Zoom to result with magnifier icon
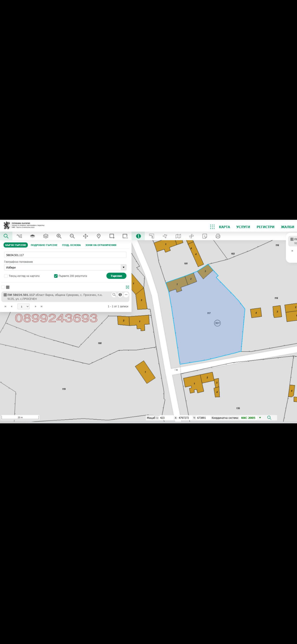 (114, 295)
